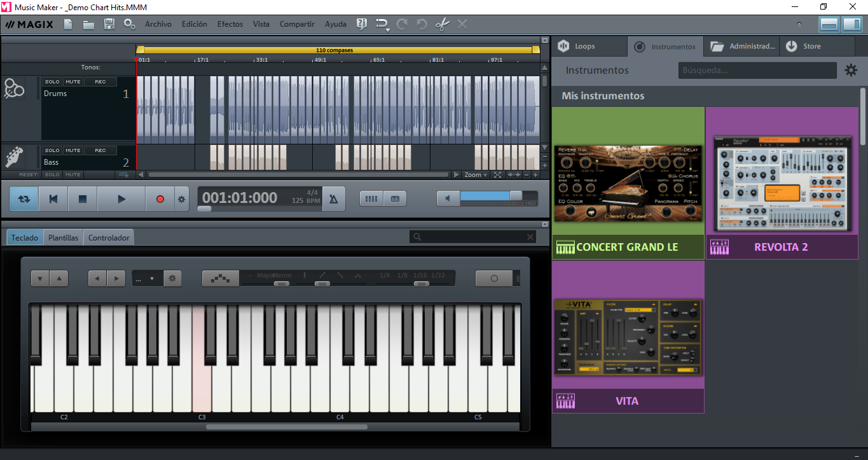
Task: Toggle MUTE on the Bass track
Action: pyautogui.click(x=73, y=151)
